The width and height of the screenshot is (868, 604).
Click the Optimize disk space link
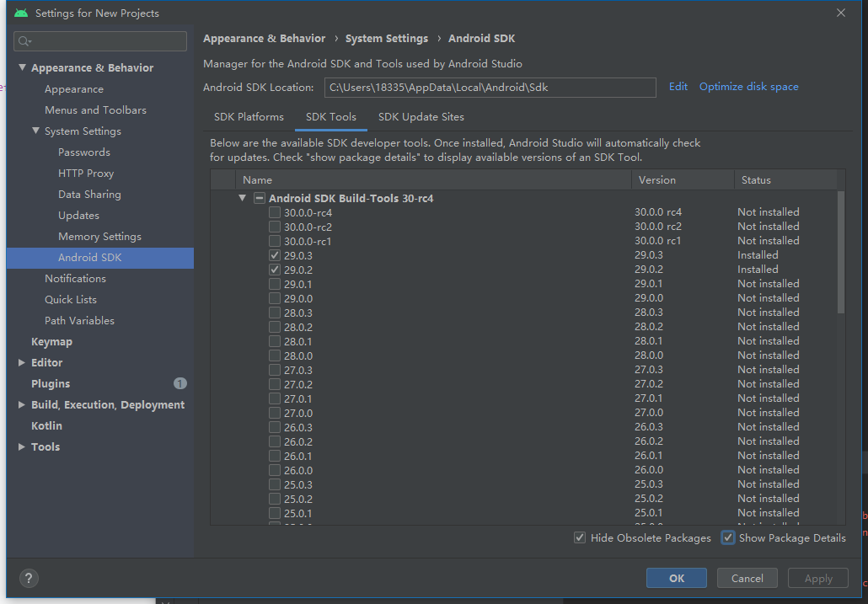pyautogui.click(x=749, y=86)
